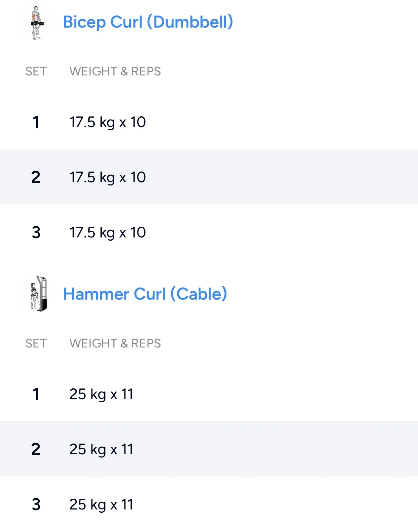418x532 pixels.
Task: Click set number 2 under Bicep Curl
Action: coord(36,177)
